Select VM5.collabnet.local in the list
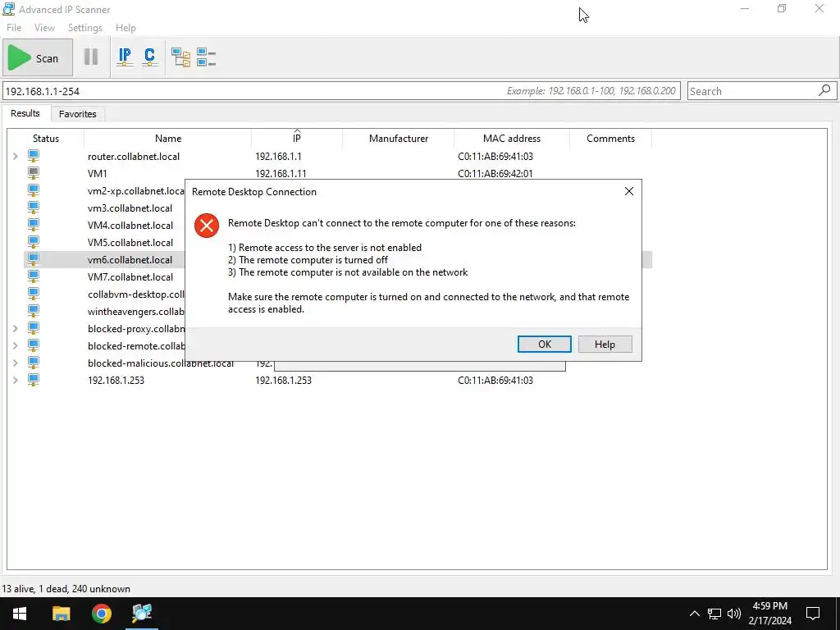This screenshot has height=630, width=840. tap(130, 242)
